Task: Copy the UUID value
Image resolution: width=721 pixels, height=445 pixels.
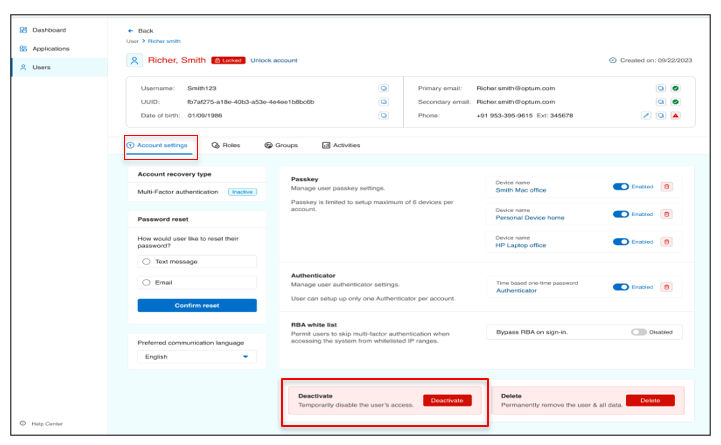Action: [x=383, y=102]
